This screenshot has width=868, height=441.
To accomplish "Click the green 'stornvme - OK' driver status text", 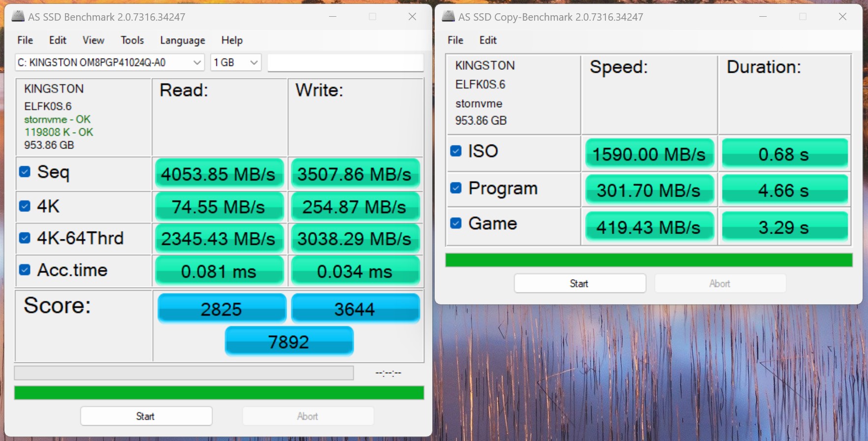I will tap(58, 119).
